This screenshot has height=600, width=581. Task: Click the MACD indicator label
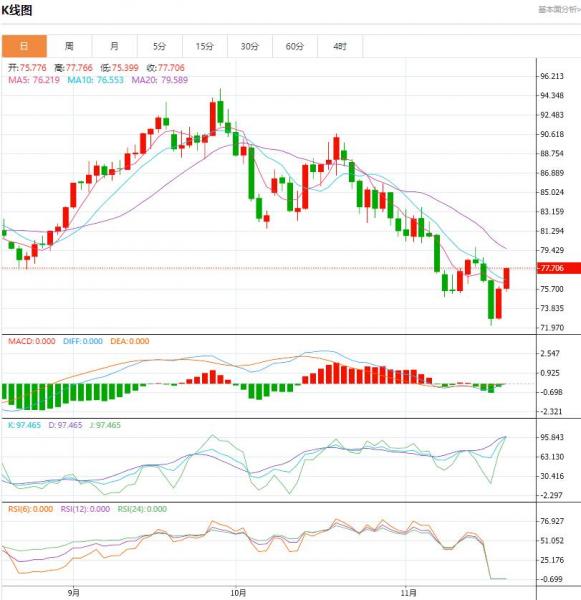tap(32, 341)
